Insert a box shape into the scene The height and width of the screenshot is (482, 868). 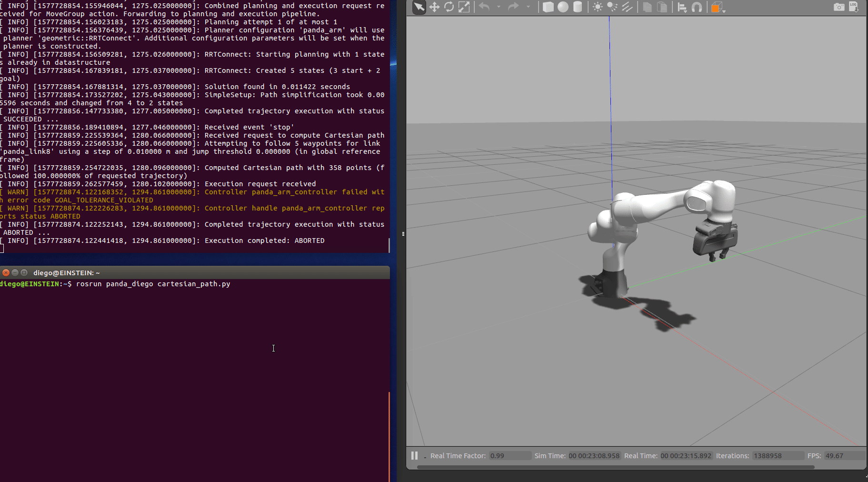tap(548, 7)
